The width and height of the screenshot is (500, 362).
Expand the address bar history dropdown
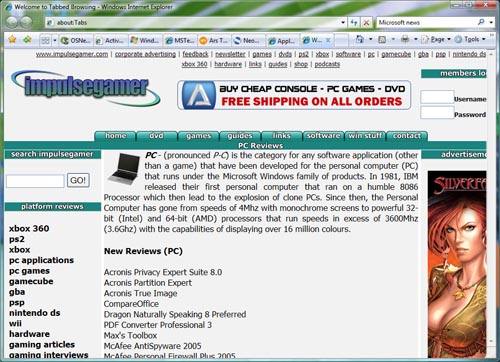343,22
